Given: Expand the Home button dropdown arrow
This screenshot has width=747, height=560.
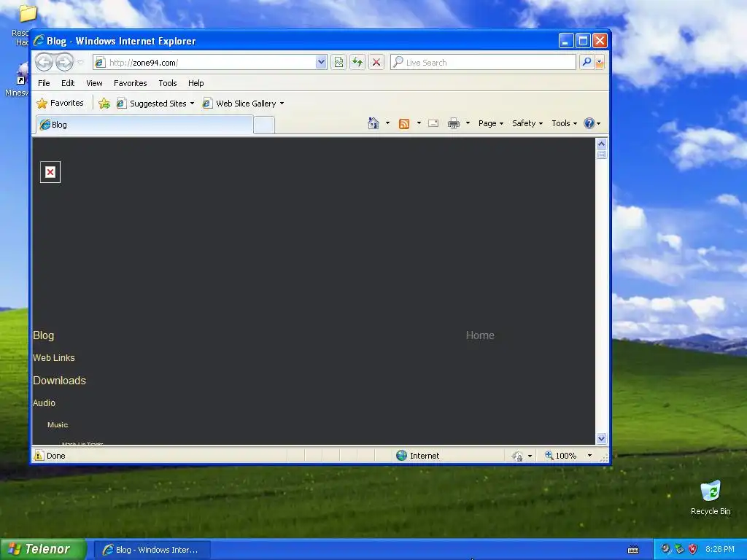Looking at the screenshot, I should pyautogui.click(x=387, y=123).
